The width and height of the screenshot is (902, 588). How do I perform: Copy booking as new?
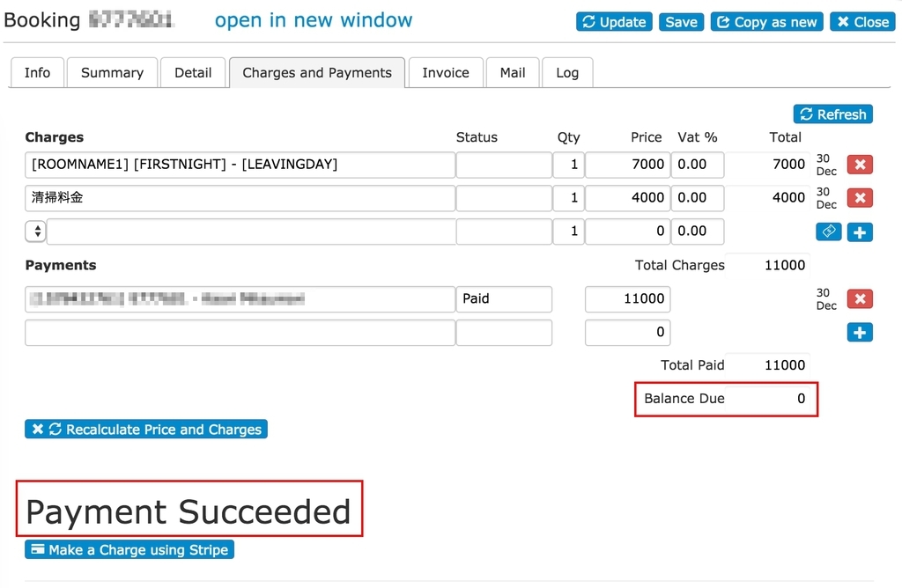click(x=767, y=22)
